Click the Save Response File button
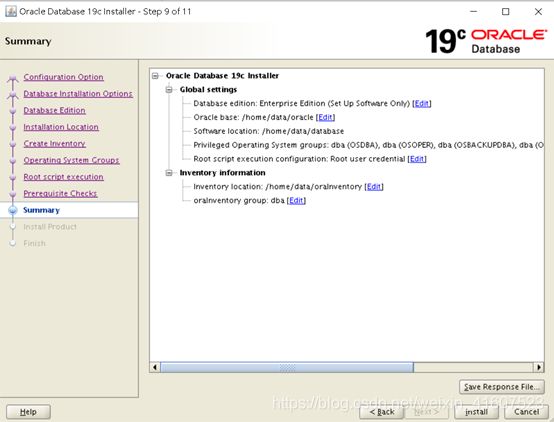Viewport: 554px width, 422px height. coord(502,387)
